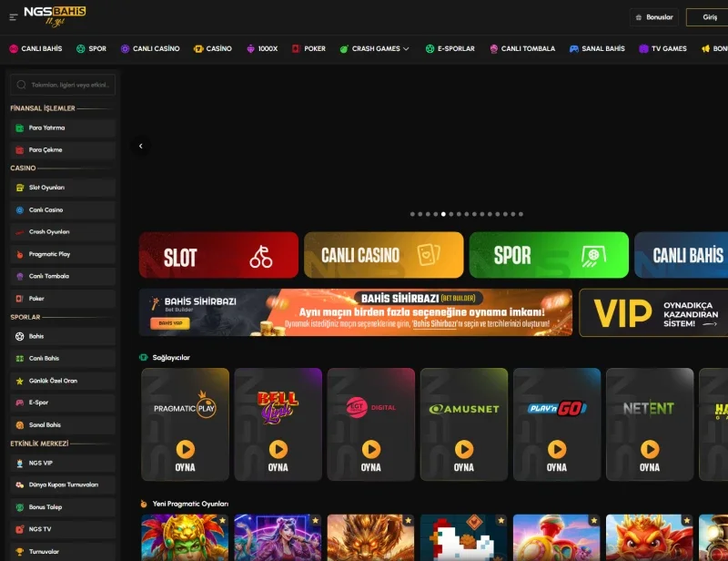Click the Turnuvalar trophy icon
Screen dimensions: 728x561
pyautogui.click(x=19, y=551)
